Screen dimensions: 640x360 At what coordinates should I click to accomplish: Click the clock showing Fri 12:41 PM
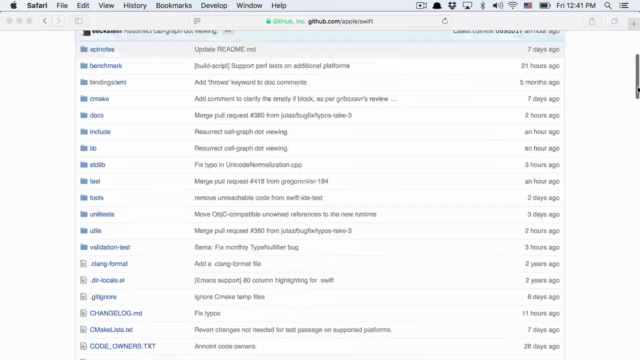click(576, 6)
